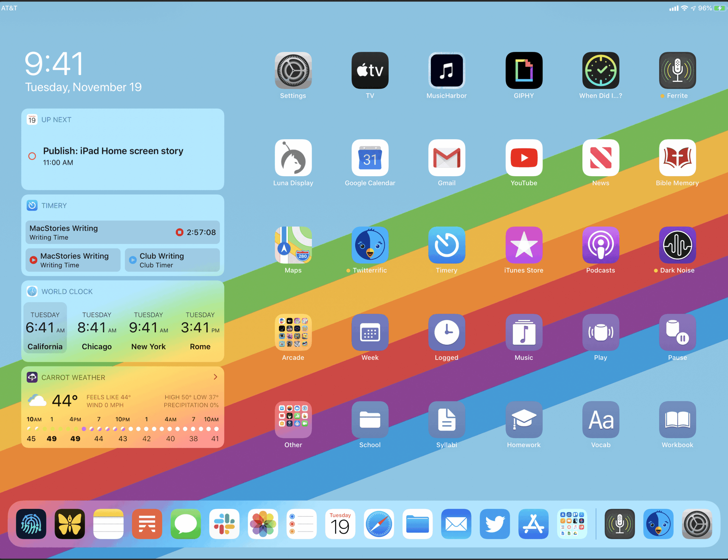
Task: Open the Photos app in the dock
Action: click(x=263, y=523)
